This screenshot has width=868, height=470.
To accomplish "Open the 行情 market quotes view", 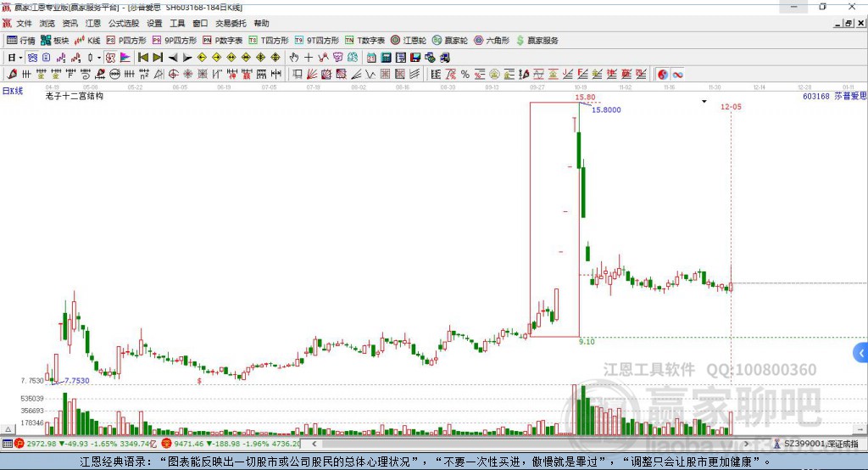I will 20,41.
